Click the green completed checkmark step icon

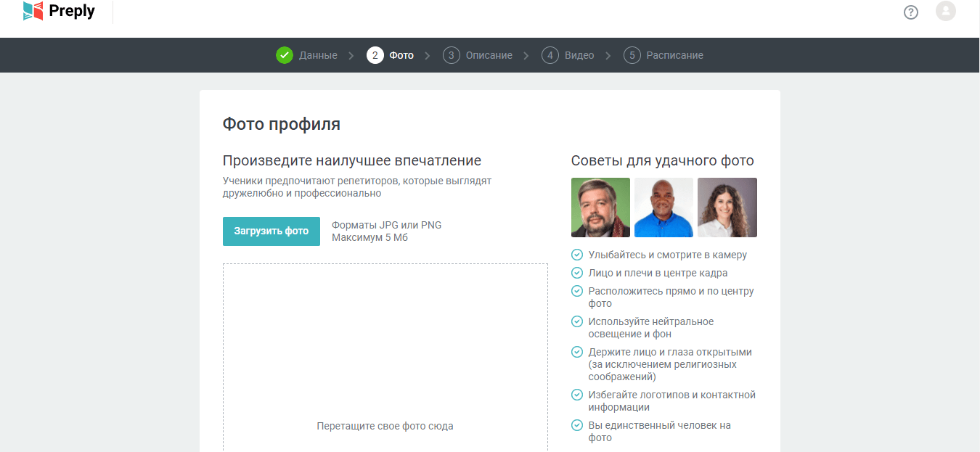tap(285, 55)
